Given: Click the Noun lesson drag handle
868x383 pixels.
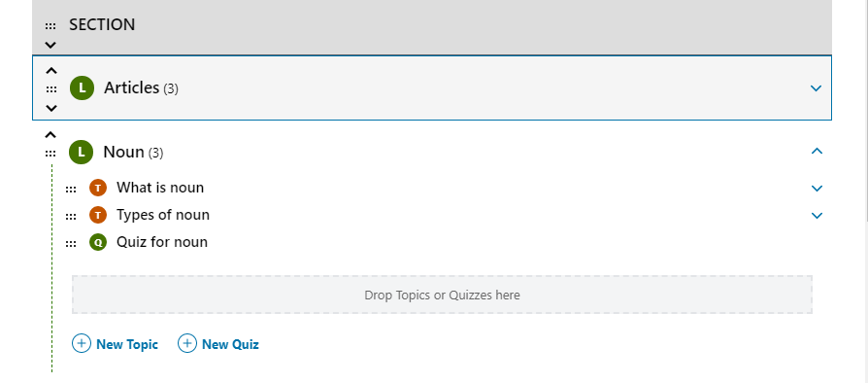Looking at the screenshot, I should (50, 153).
